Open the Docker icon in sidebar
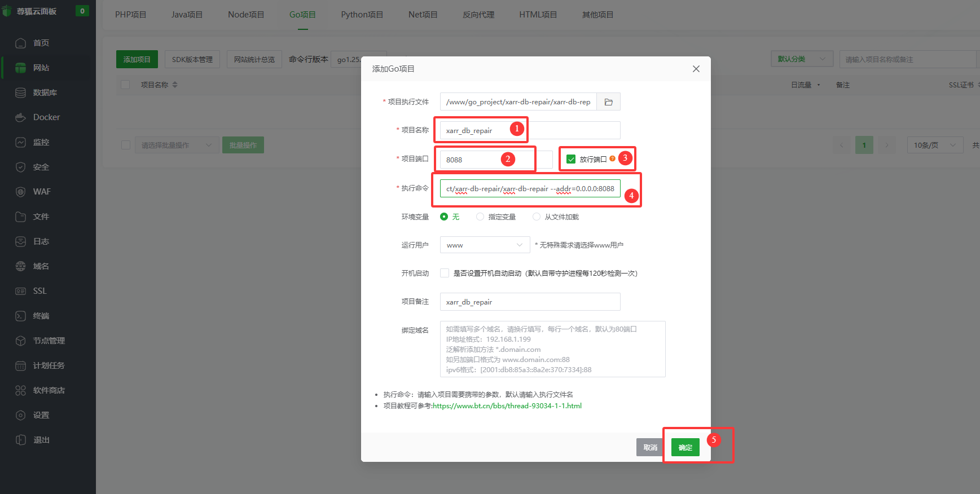Image resolution: width=980 pixels, height=494 pixels. pyautogui.click(x=21, y=117)
